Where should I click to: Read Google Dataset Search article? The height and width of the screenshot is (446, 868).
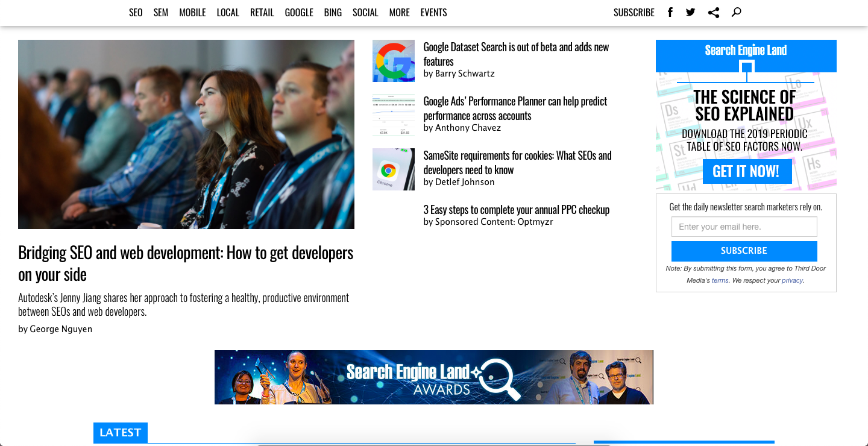(517, 54)
